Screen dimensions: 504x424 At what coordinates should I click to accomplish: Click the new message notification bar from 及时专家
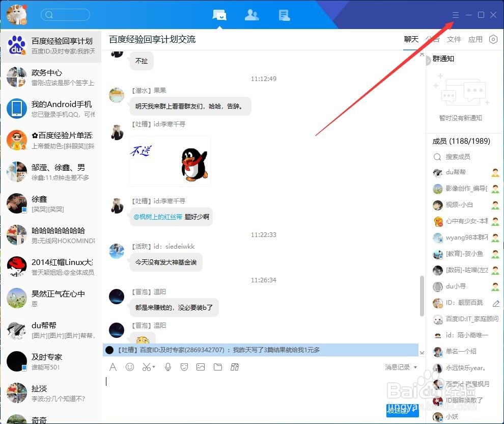pos(261,350)
